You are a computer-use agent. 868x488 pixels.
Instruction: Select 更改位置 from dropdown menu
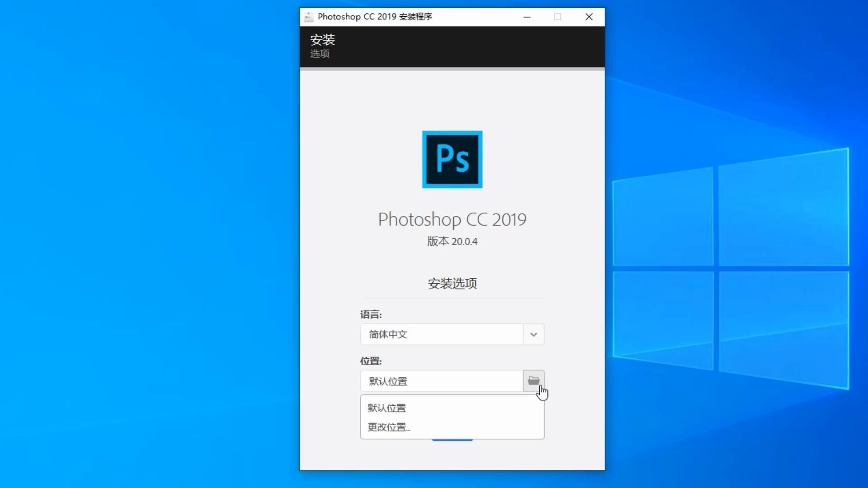pyautogui.click(x=388, y=427)
